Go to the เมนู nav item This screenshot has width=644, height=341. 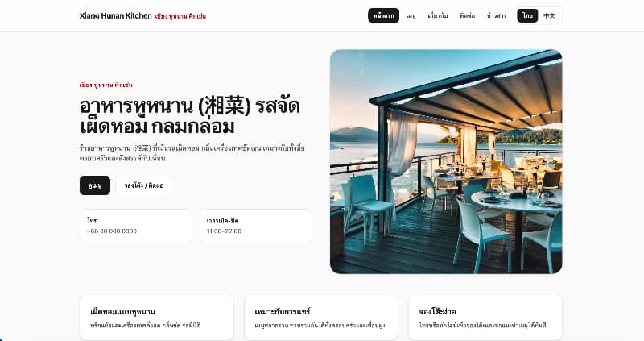(411, 15)
